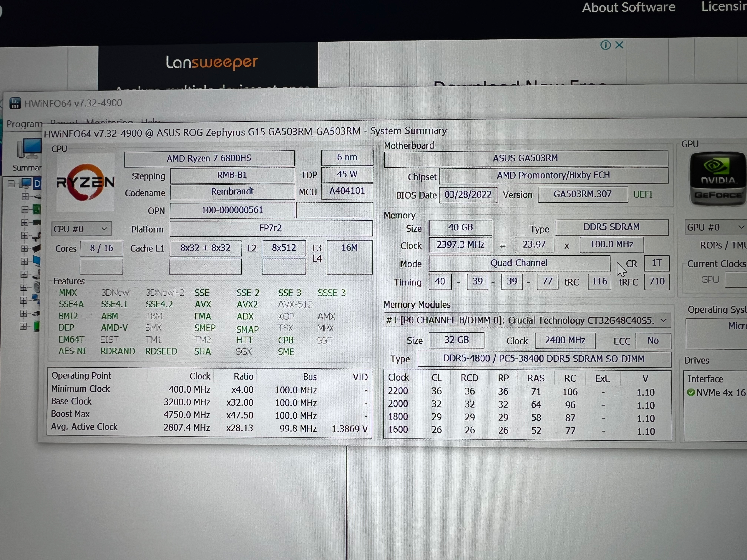747x560 pixels.
Task: Click the 32 GB module size field
Action: [x=456, y=340]
